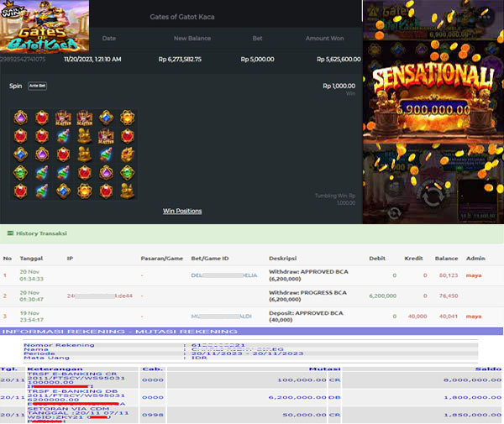Select the Gates of Gatot Kaca title text
The height and width of the screenshot is (424, 504).
[182, 17]
